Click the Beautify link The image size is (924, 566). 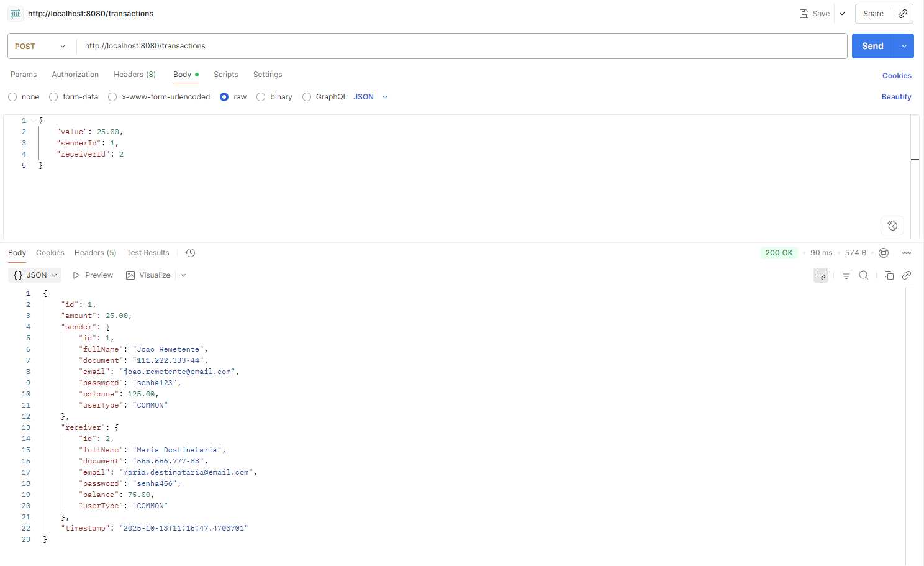tap(896, 97)
